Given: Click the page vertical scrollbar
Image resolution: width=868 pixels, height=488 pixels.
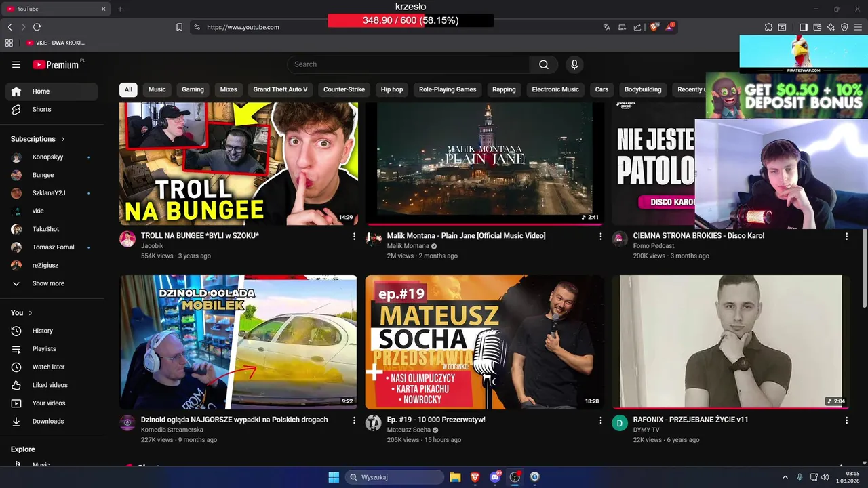Looking at the screenshot, I should 864,268.
